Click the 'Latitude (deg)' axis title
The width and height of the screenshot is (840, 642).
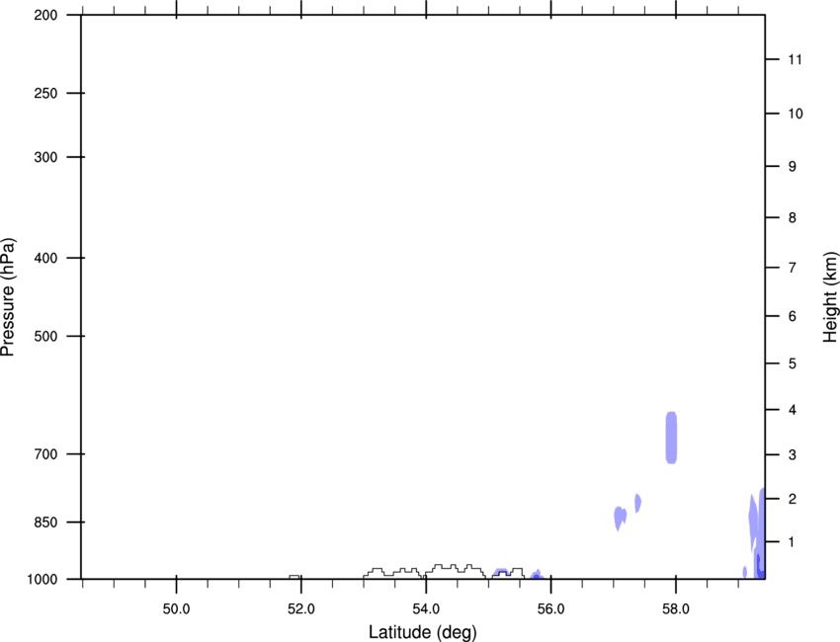tap(422, 632)
